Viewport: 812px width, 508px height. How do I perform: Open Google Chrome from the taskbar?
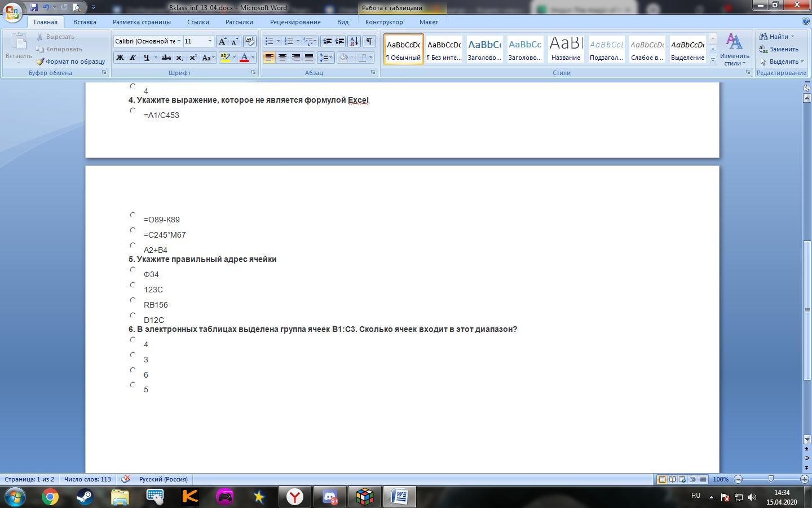click(x=50, y=497)
